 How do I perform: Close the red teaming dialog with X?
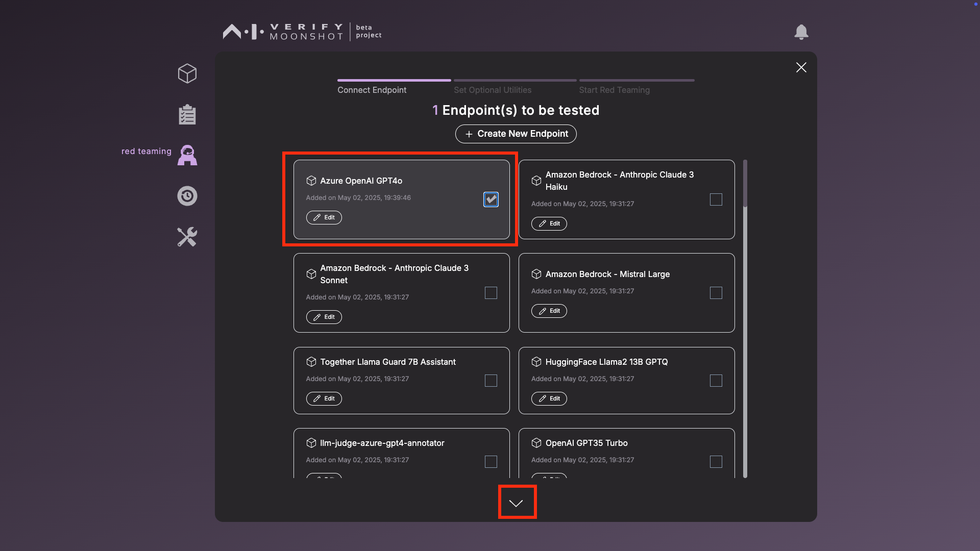[x=801, y=67]
